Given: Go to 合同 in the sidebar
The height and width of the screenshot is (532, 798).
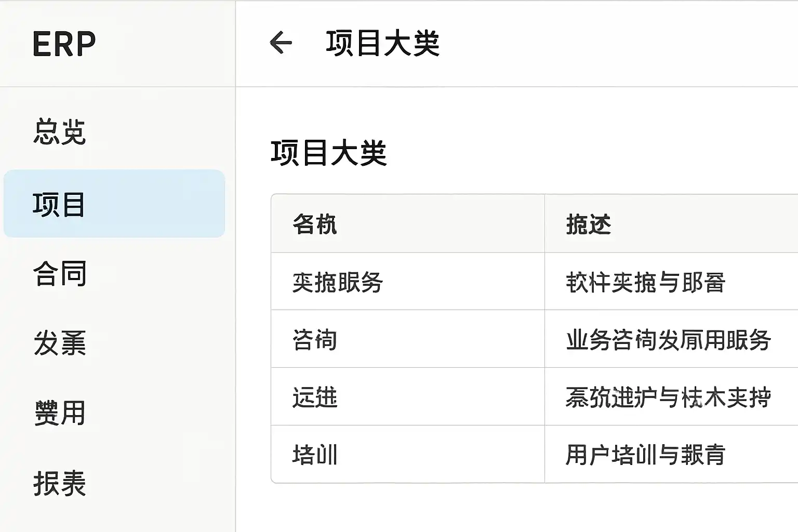Looking at the screenshot, I should 60,274.
